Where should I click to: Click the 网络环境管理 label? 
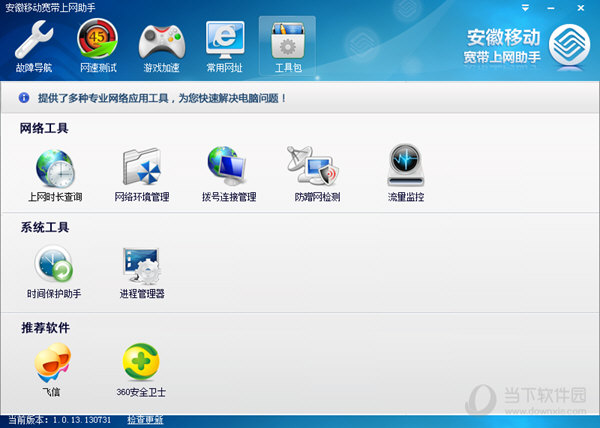[142, 197]
